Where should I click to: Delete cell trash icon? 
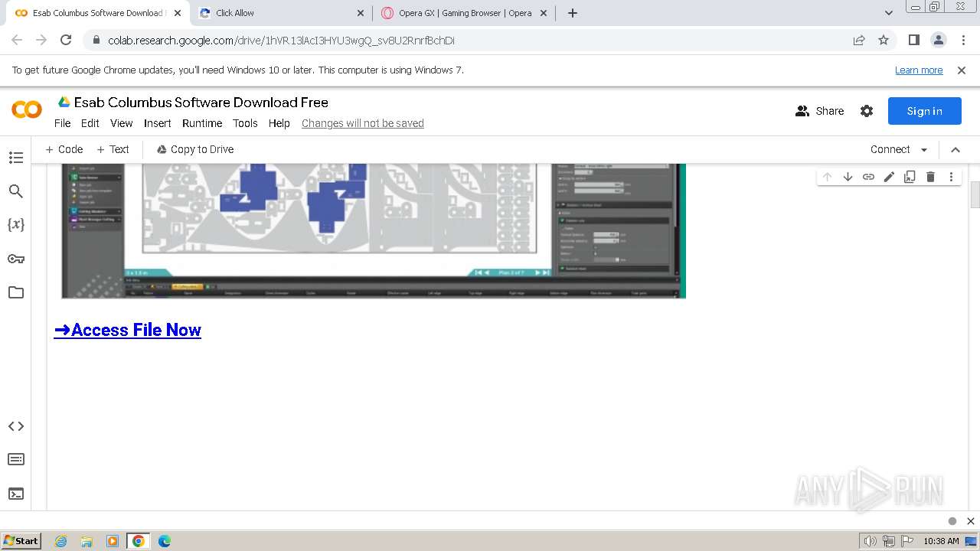(x=930, y=177)
